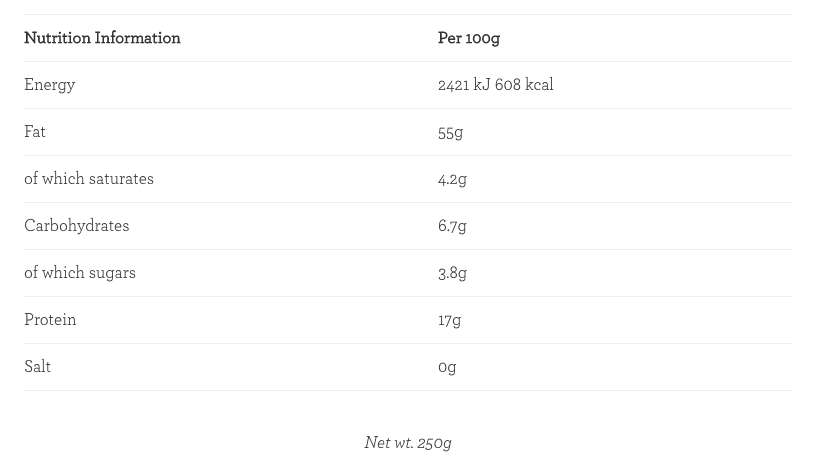Select the Carbohydrates row label
835x463 pixels.
coord(77,226)
